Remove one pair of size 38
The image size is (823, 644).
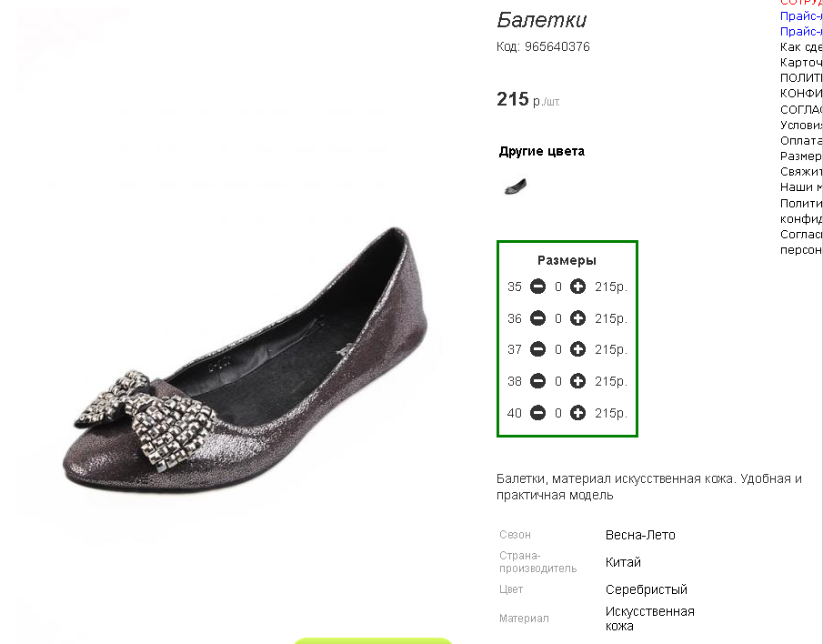537,381
